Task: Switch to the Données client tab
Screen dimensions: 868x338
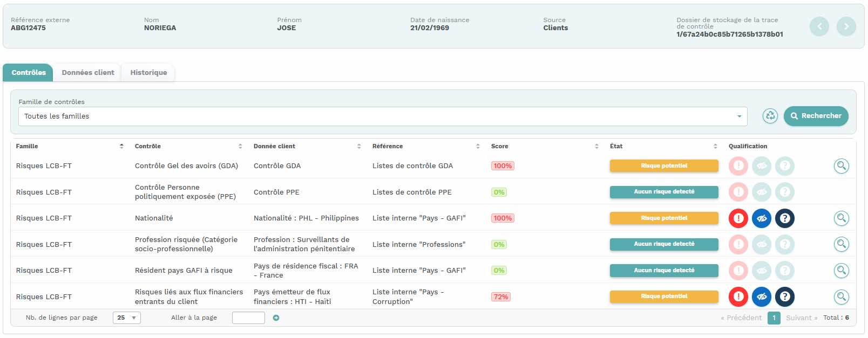Action: (x=88, y=73)
